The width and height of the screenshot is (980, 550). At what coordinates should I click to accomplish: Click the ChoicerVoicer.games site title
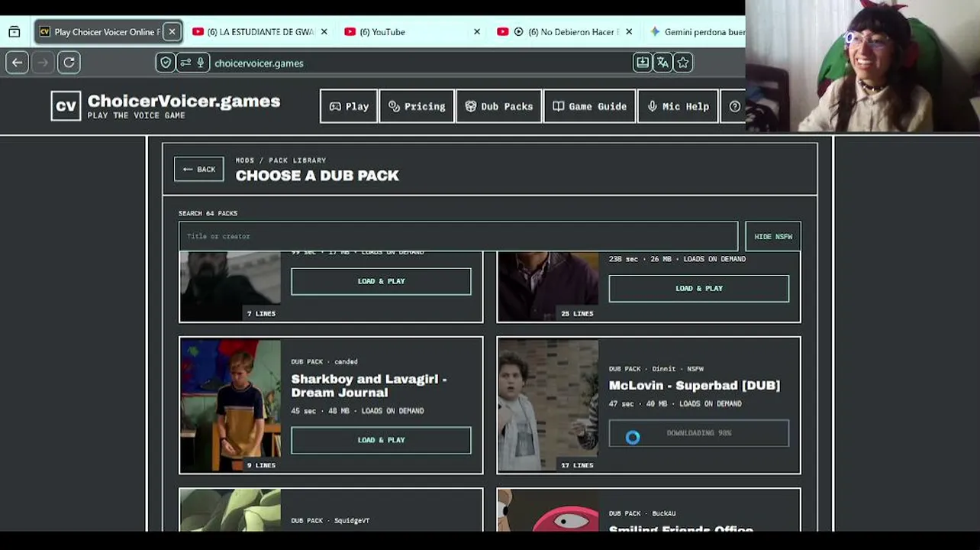184,101
